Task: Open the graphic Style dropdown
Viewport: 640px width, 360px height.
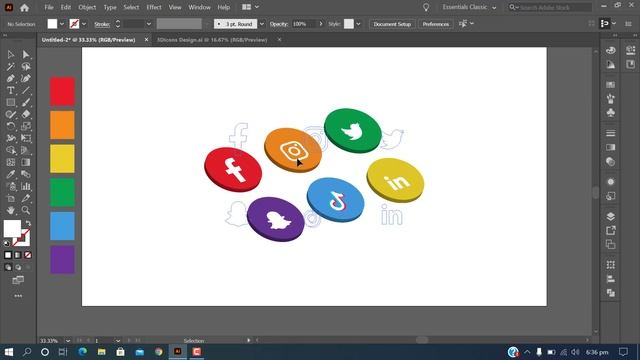Action: (x=358, y=24)
